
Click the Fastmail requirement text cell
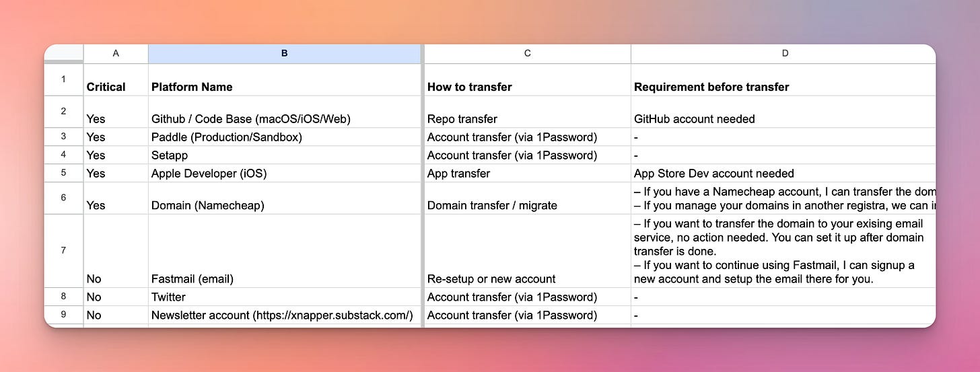[x=783, y=251]
